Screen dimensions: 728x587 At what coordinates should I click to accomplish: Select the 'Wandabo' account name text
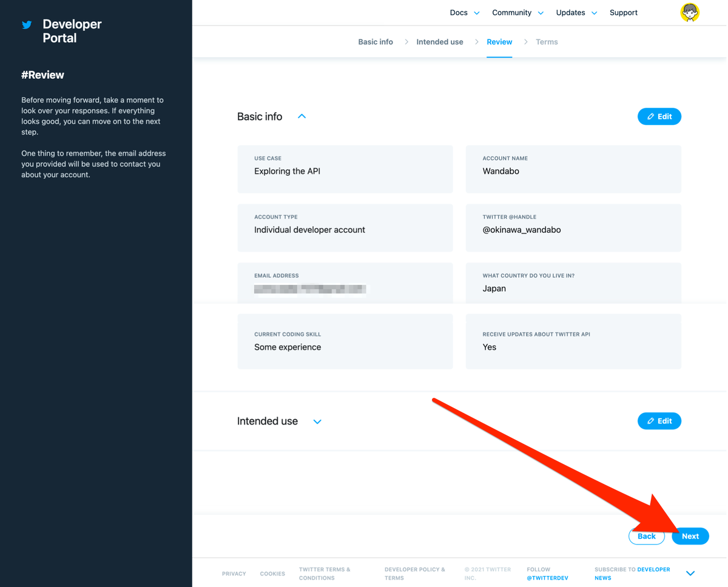[x=500, y=171]
